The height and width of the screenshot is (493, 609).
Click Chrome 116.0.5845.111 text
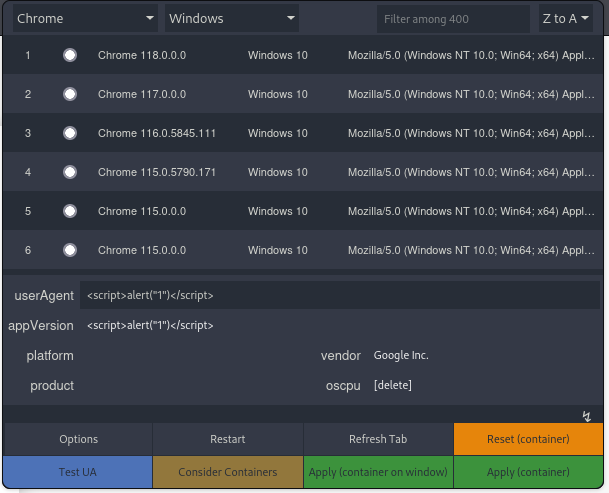pyautogui.click(x=157, y=133)
